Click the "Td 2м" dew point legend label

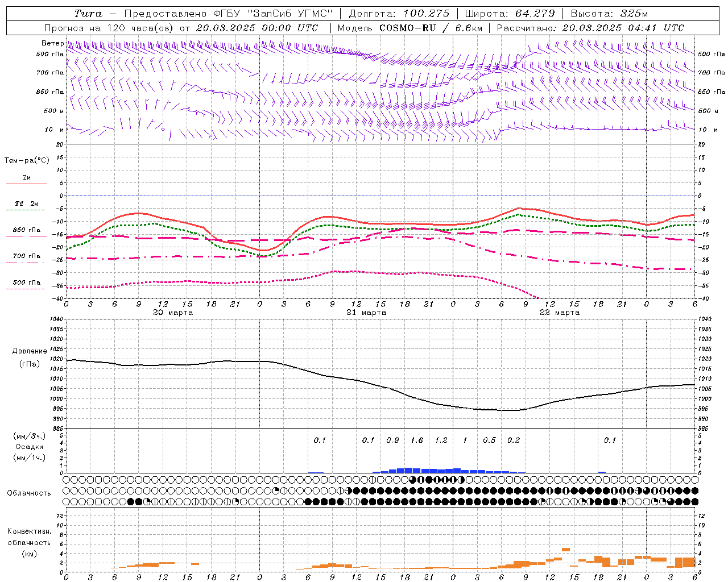point(27,203)
